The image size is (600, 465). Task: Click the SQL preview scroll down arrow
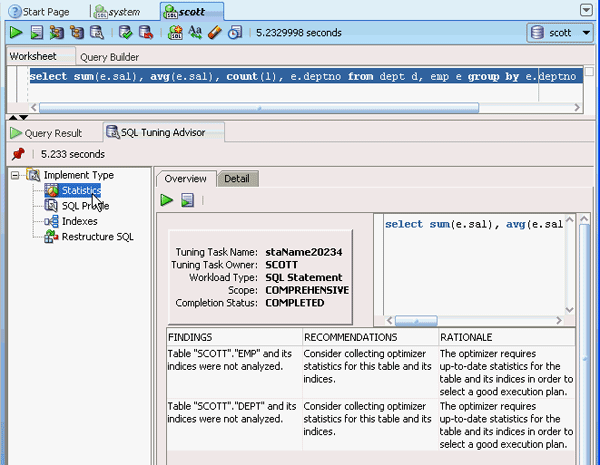(569, 309)
